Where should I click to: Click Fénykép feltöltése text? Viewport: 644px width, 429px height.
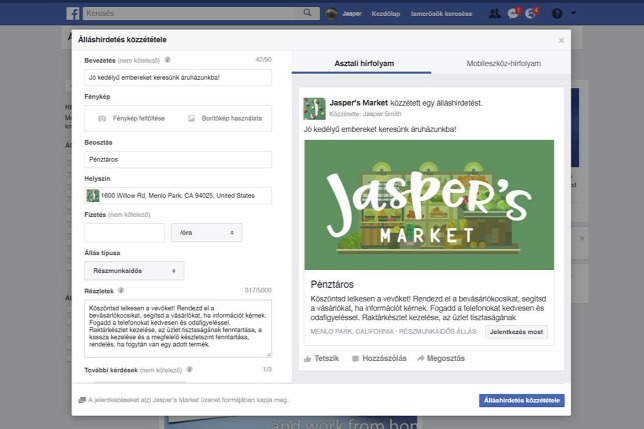tap(139, 118)
